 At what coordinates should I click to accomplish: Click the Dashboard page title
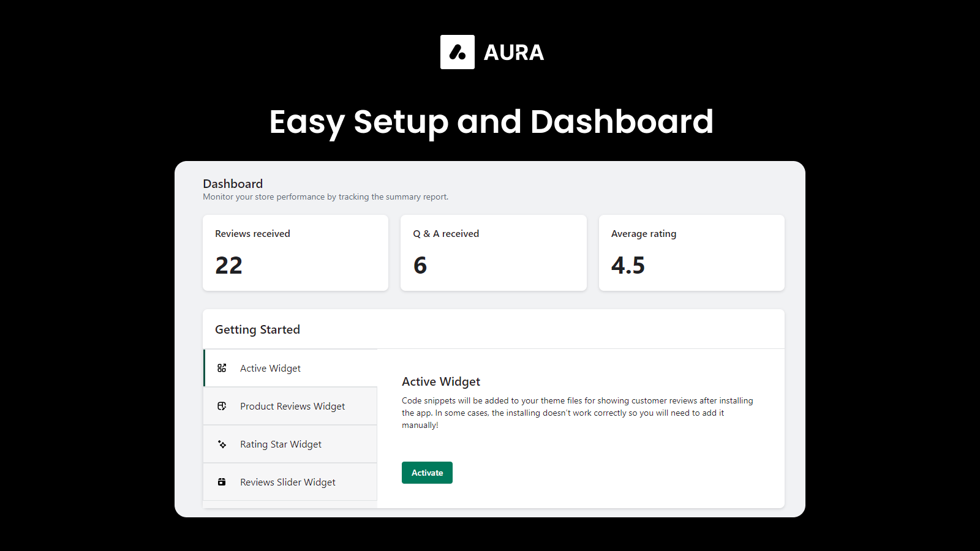coord(233,184)
